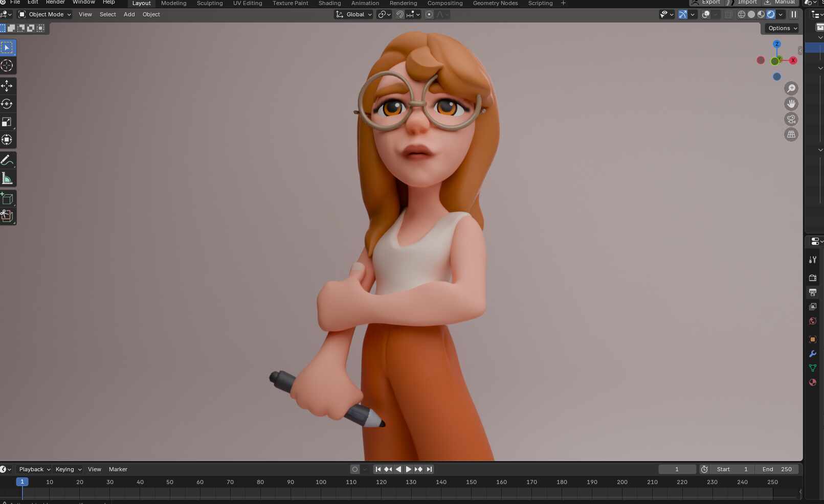824x504 pixels.
Task: Open the Playback dropdown in timeline
Action: (x=35, y=469)
